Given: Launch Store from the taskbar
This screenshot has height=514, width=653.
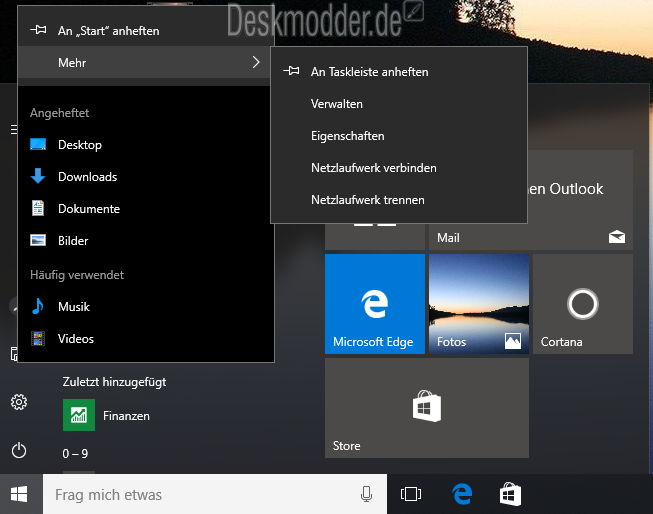Looking at the screenshot, I should pos(510,494).
